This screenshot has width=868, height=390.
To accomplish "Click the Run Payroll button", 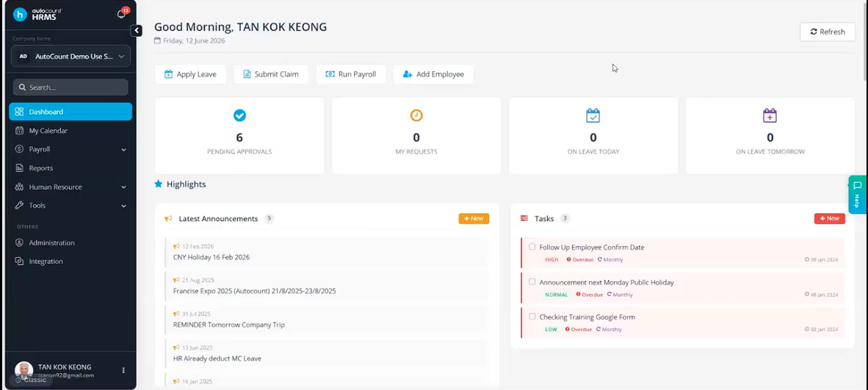I will [x=351, y=74].
